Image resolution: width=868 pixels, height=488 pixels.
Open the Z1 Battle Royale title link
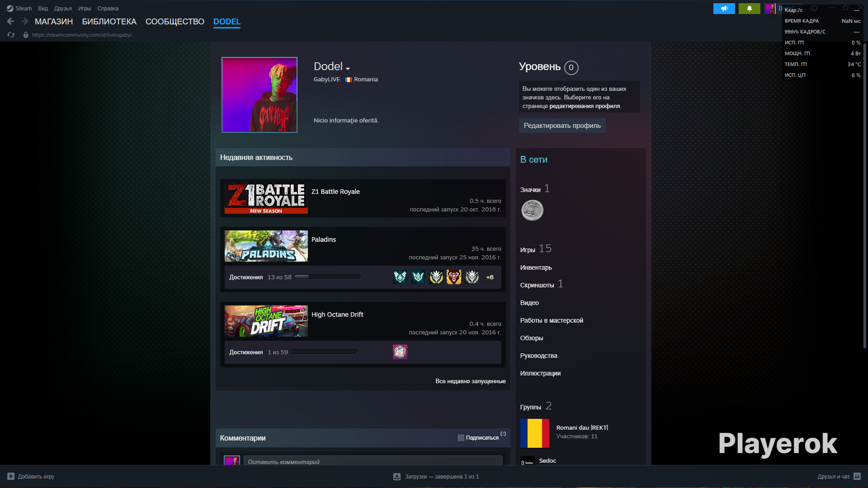click(x=335, y=192)
